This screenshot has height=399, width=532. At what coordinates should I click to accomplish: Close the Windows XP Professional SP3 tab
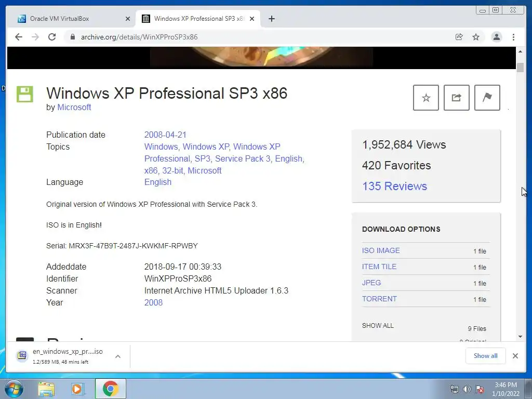(x=252, y=19)
